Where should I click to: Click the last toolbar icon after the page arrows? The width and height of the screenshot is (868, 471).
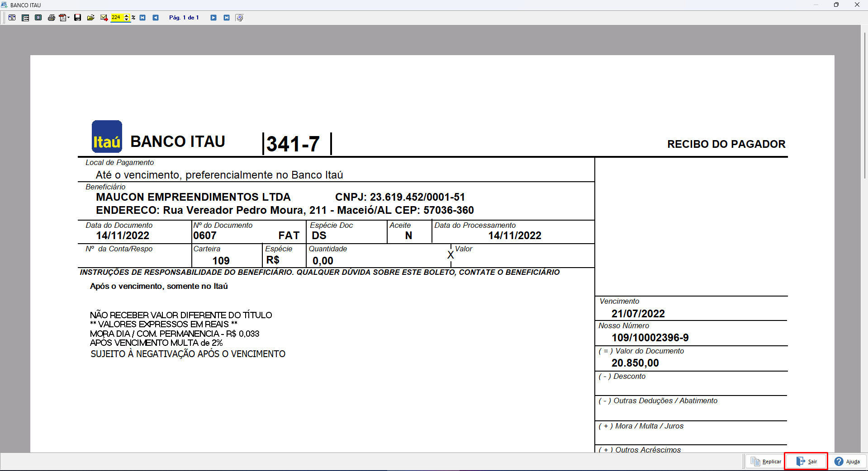240,18
